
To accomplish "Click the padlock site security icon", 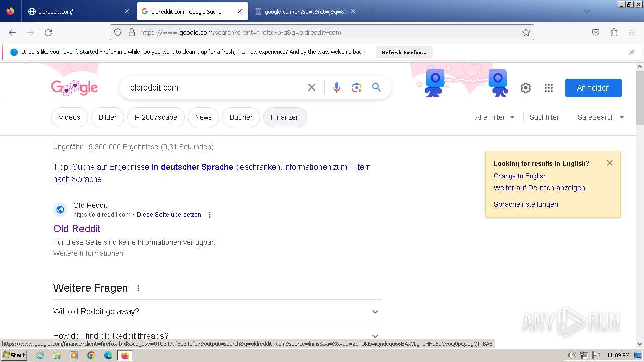I will [x=132, y=32].
